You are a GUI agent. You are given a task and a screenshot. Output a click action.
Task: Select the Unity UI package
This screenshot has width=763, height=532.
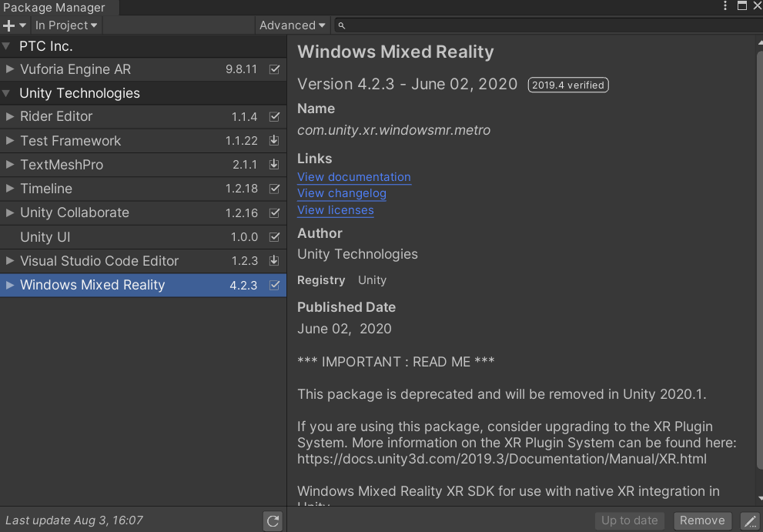[143, 237]
